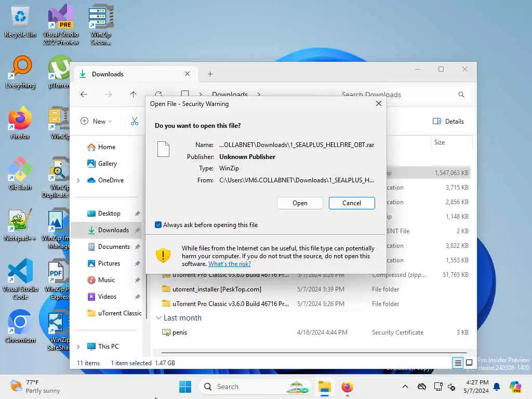Uncheck Always ask before opening this file
Screen dimensions: 532x399
click(x=158, y=224)
